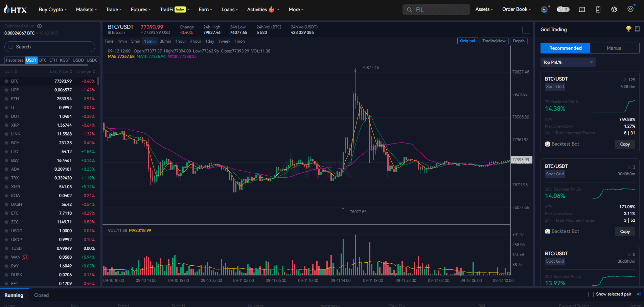Favorite the LTC coin star
The width and height of the screenshot is (644, 307).
pyautogui.click(x=6, y=152)
